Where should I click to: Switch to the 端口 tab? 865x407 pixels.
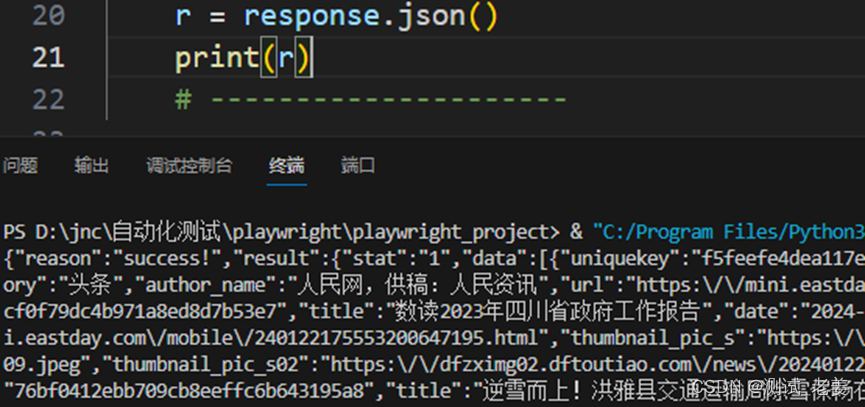pyautogui.click(x=358, y=165)
